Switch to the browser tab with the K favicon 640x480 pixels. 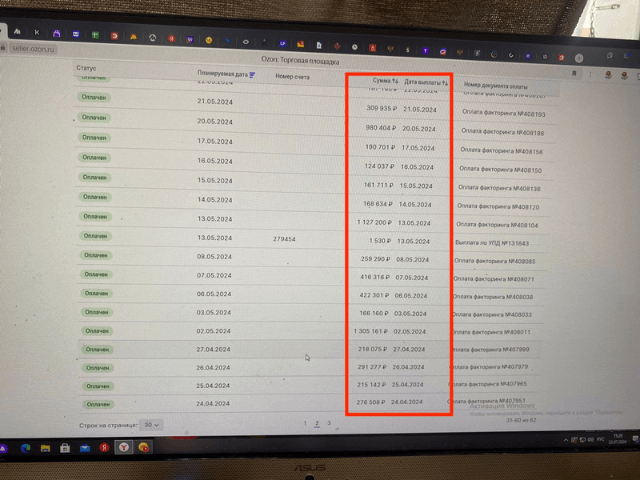coord(37,32)
